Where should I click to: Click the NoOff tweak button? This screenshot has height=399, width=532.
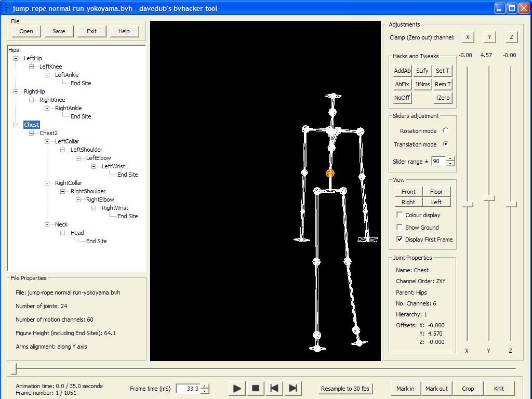point(402,98)
